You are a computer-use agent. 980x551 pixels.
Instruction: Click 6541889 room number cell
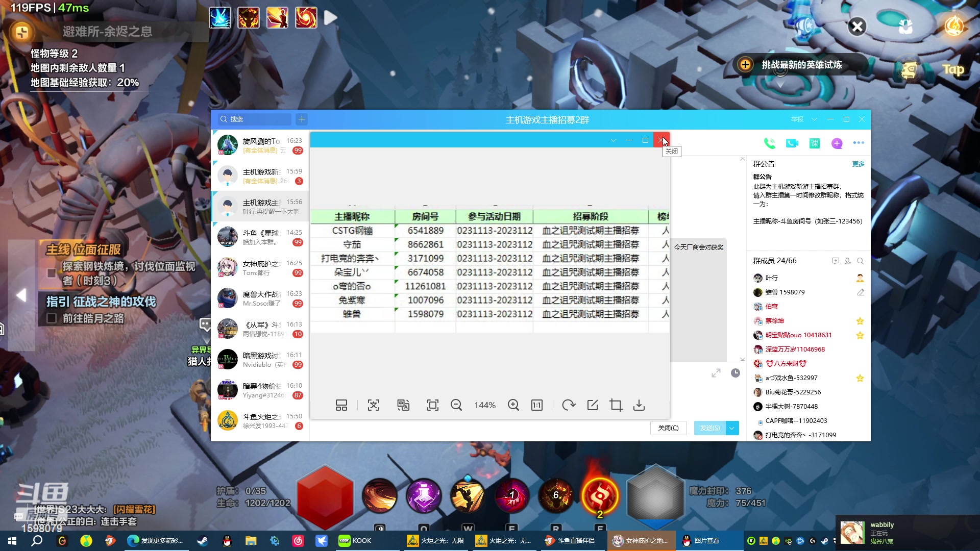coord(425,231)
